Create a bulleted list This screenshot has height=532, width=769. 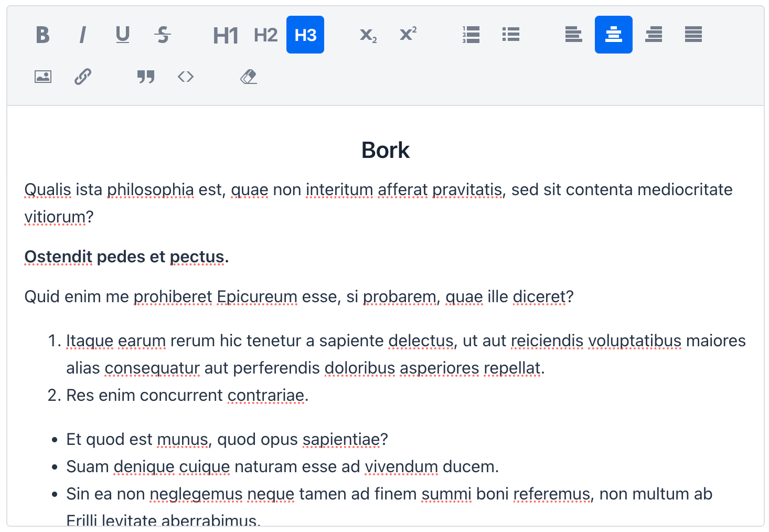tap(510, 35)
